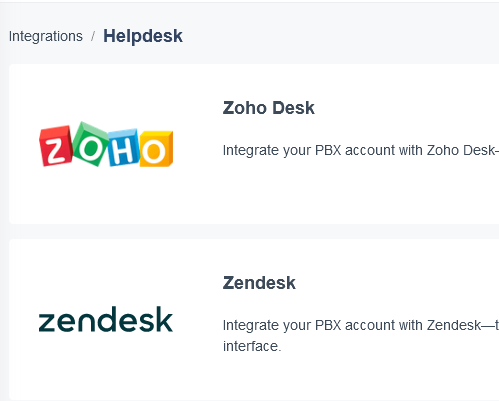Click the Zoho logo image
The image size is (499, 401).
106,144
